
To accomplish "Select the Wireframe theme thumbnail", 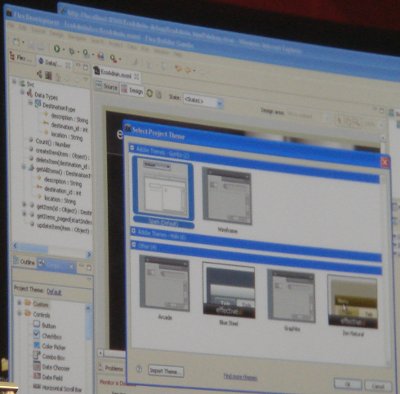I will 227,196.
